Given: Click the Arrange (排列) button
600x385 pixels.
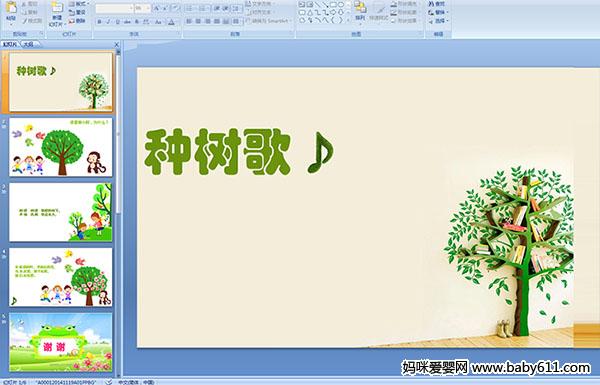Looking at the screenshot, I should [360, 11].
